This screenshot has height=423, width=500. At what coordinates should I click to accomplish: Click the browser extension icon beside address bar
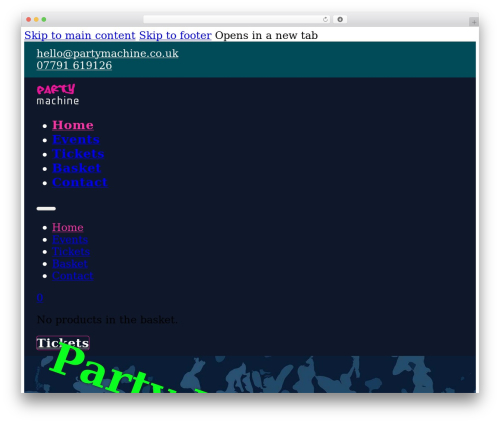click(x=340, y=20)
